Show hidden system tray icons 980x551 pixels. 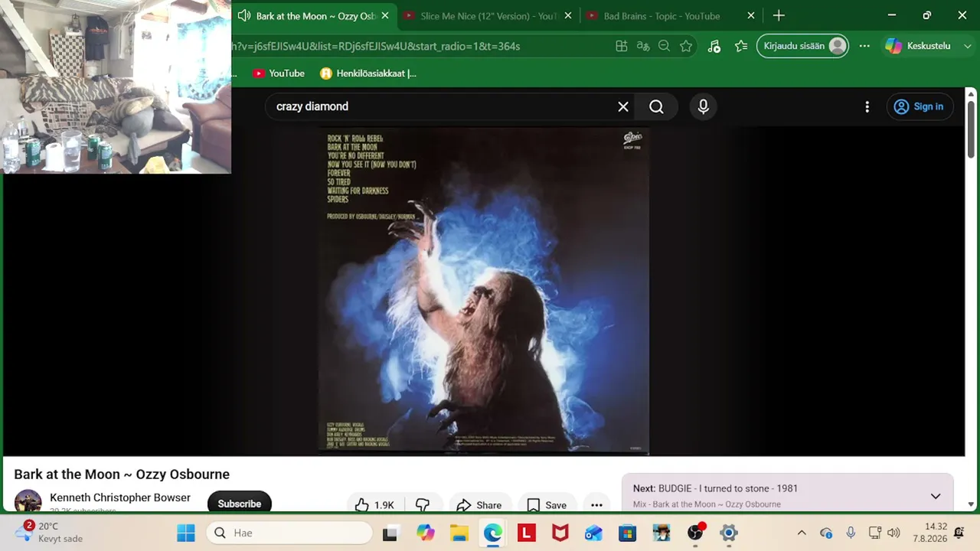[x=802, y=533]
